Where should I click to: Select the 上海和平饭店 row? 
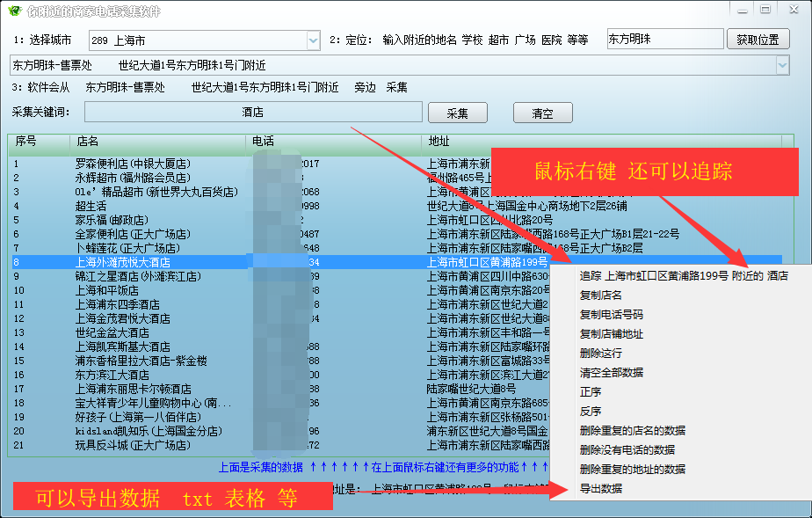[107, 290]
